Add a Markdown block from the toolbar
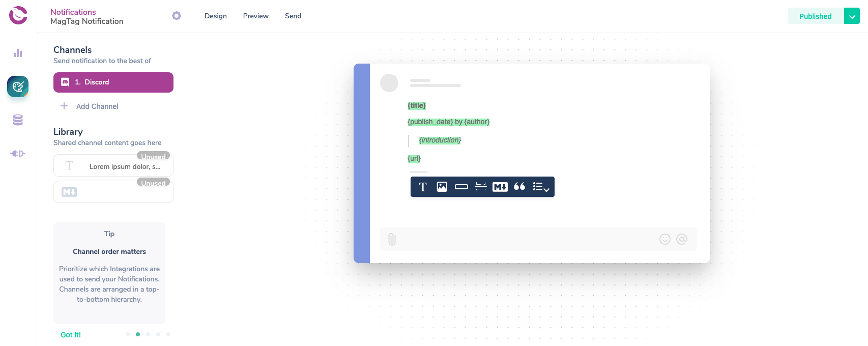 click(500, 187)
